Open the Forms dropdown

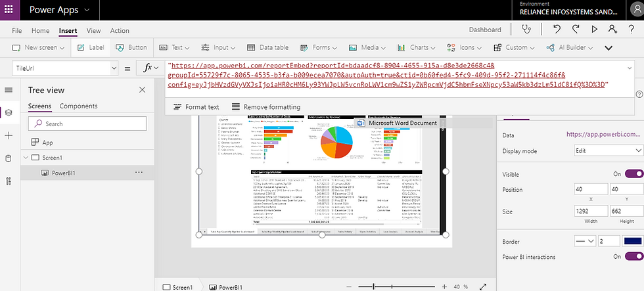319,47
